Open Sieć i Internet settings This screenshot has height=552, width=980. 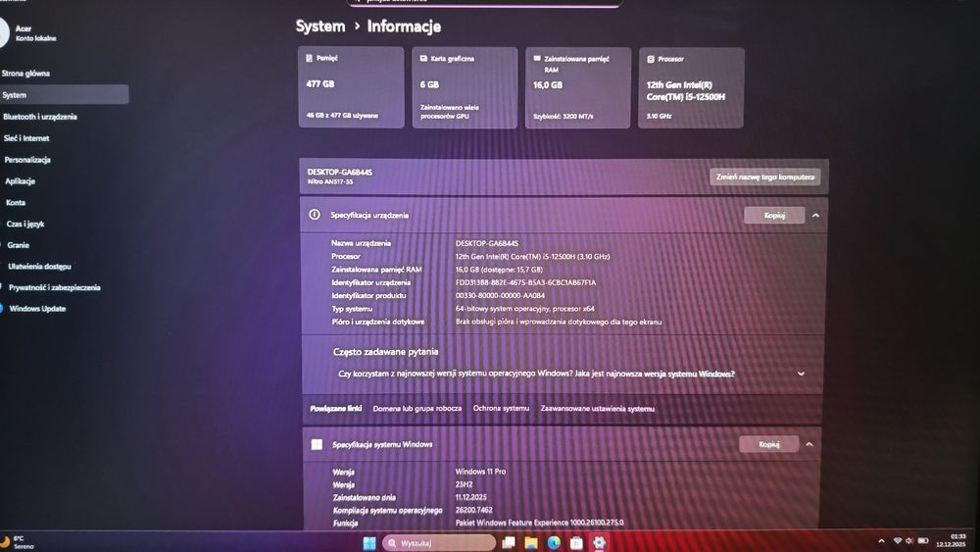point(26,138)
